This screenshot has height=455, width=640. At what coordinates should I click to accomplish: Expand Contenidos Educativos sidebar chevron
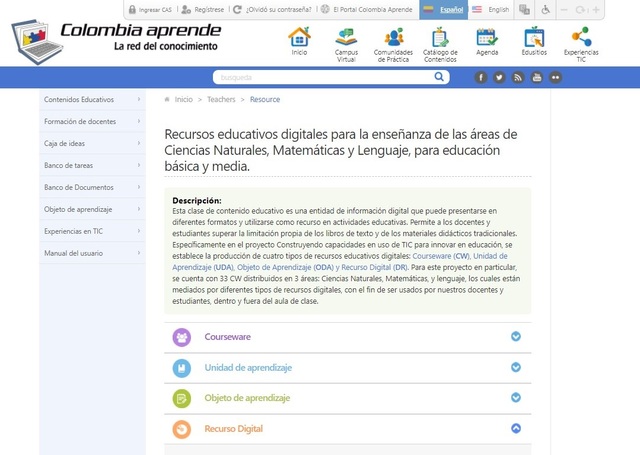[139, 99]
